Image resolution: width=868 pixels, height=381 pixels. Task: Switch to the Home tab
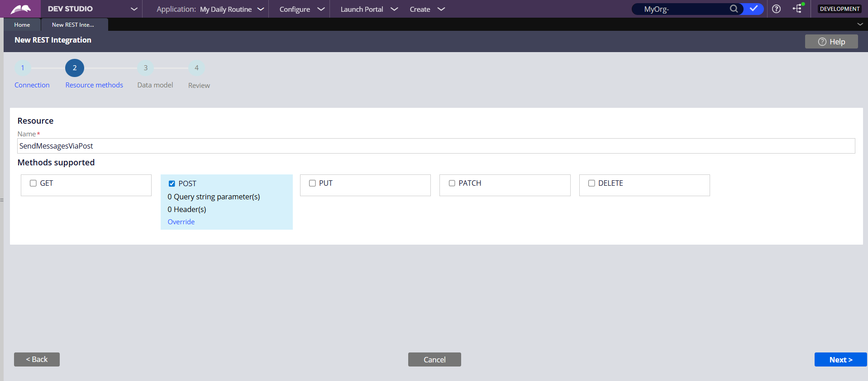click(22, 25)
